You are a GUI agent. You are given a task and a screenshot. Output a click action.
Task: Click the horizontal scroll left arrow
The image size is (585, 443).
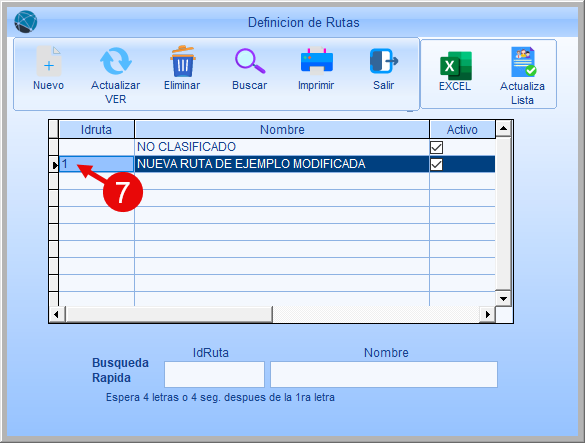pos(56,315)
